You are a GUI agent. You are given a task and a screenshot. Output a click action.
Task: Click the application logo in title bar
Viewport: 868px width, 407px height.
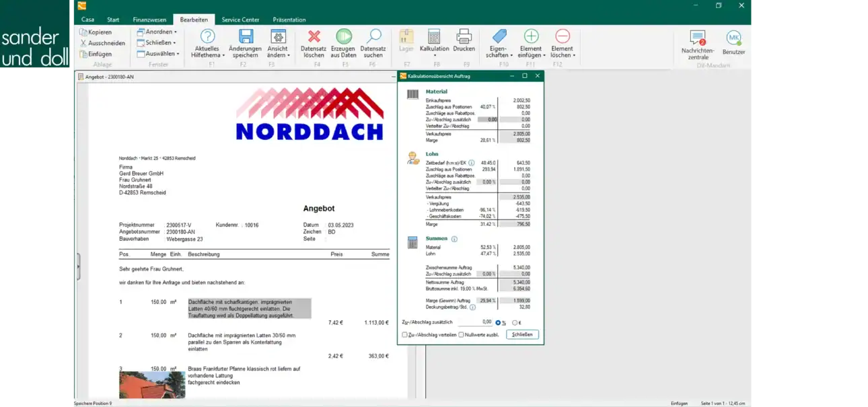(x=81, y=5)
